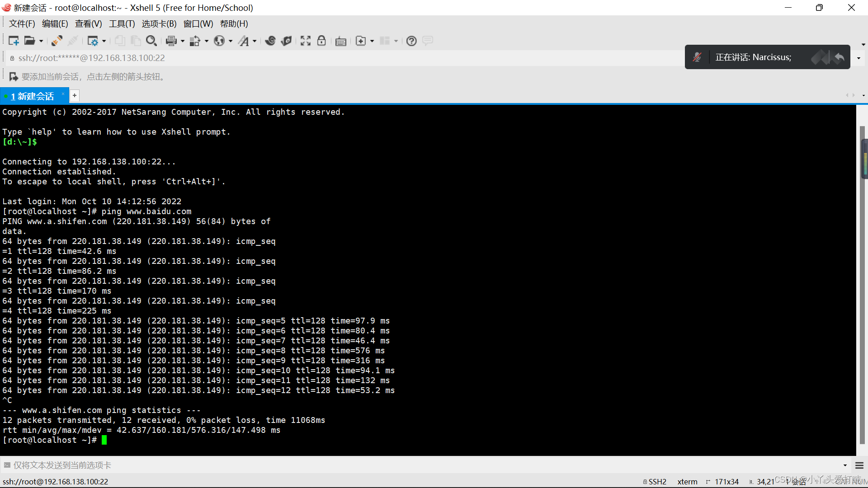This screenshot has width=868, height=488.
Task: Expand dropdown next to plus icon
Action: coord(372,41)
